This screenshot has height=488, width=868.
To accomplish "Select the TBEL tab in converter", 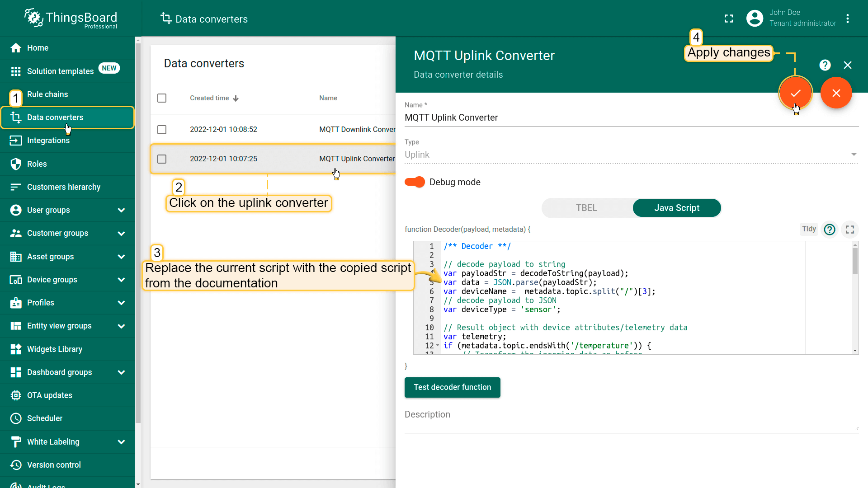I will [x=587, y=208].
